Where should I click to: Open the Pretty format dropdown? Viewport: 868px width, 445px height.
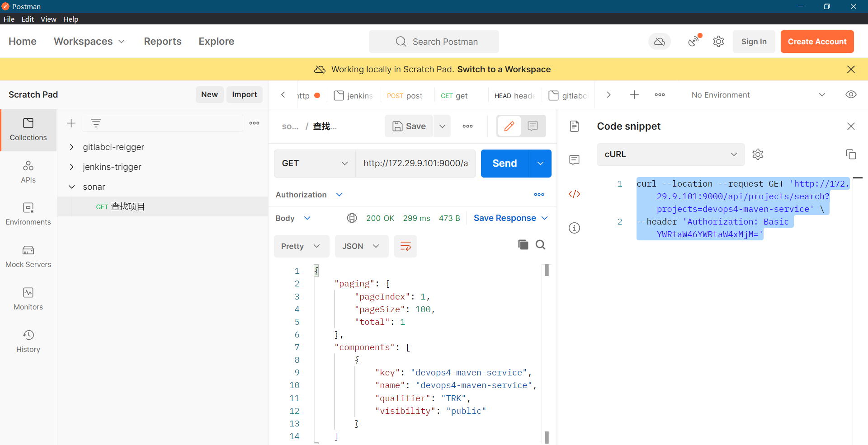point(301,246)
